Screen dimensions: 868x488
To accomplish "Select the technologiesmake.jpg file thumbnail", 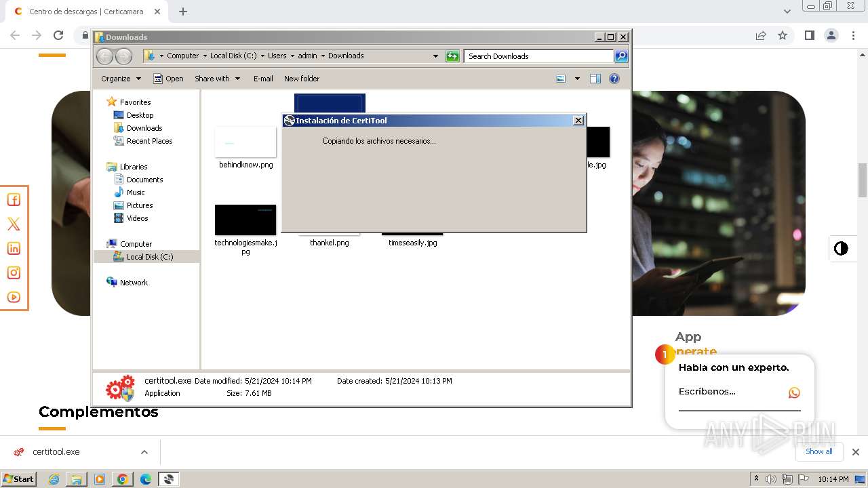I will click(x=245, y=220).
